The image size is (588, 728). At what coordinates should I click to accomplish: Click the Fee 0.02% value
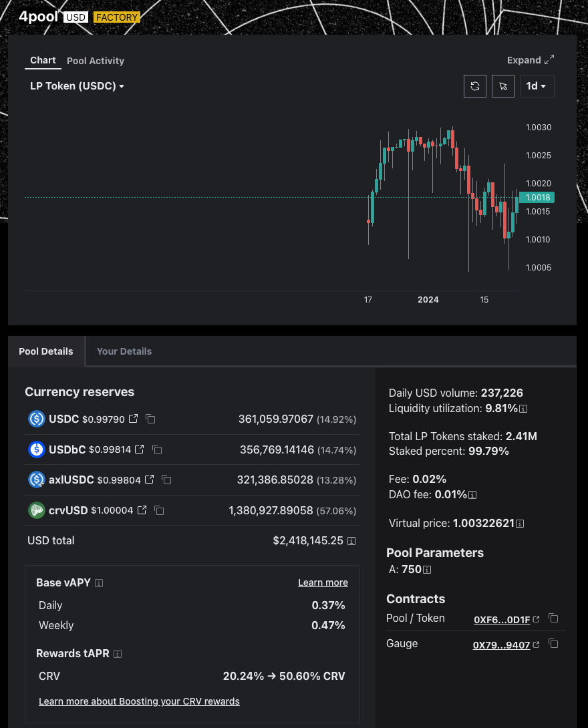(x=429, y=479)
